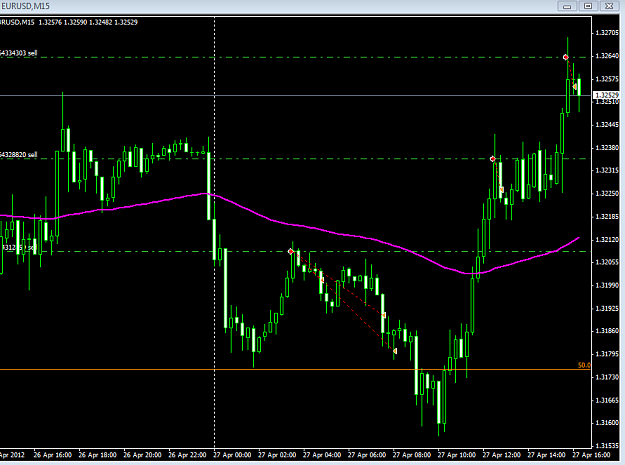Select the #64334303 sell order label
The height and width of the screenshot is (465, 625).
[x=18, y=53]
